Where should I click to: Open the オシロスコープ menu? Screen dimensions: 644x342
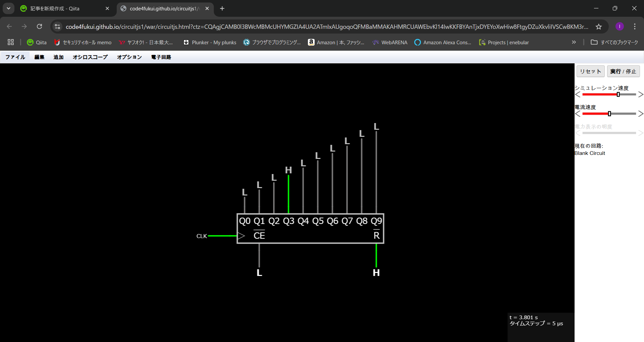coord(90,57)
